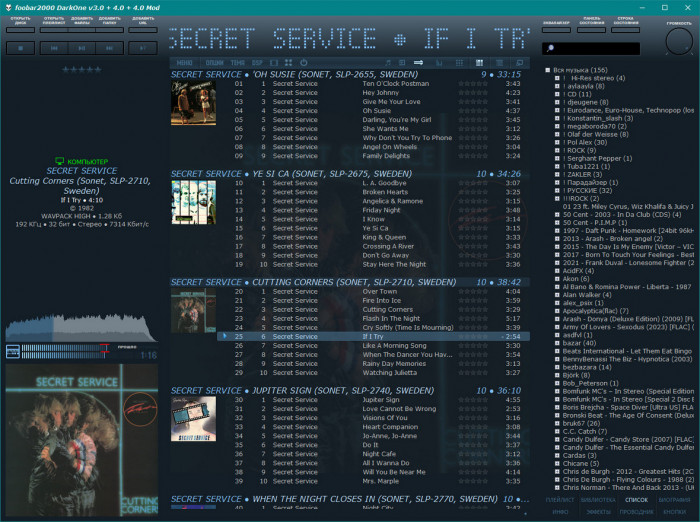Collapse the Вся музыка (156) root node

point(548,70)
